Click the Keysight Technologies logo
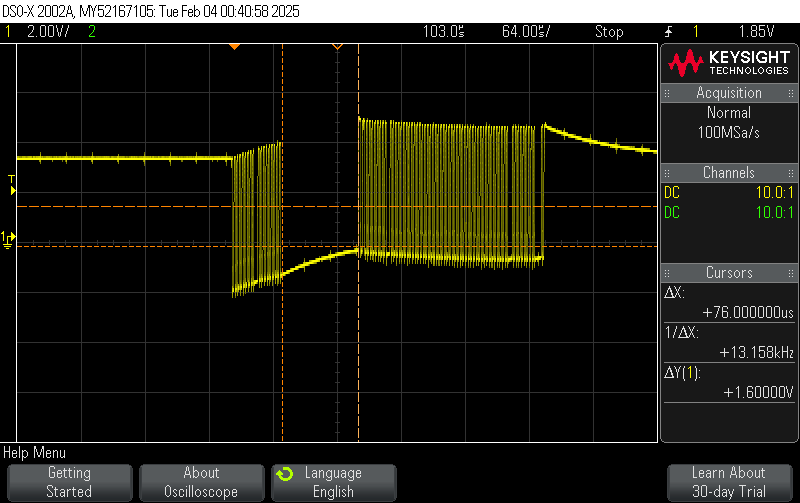The width and height of the screenshot is (800, 503). click(x=729, y=64)
